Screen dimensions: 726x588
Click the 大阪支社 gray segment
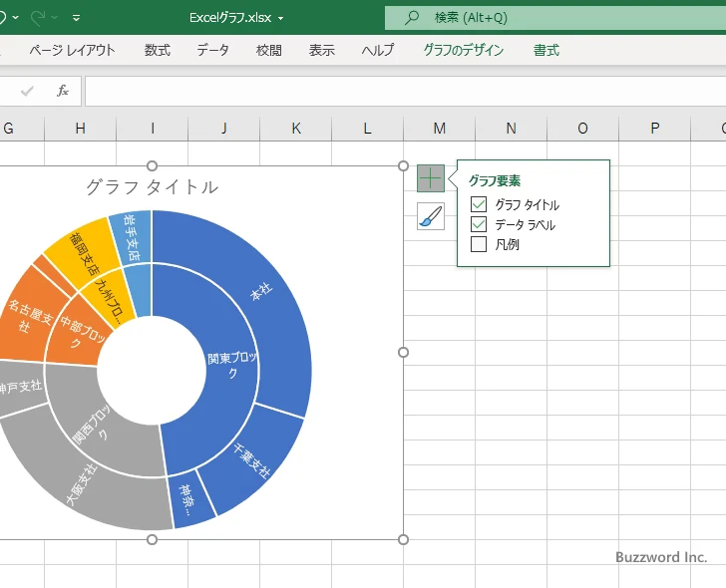79,485
